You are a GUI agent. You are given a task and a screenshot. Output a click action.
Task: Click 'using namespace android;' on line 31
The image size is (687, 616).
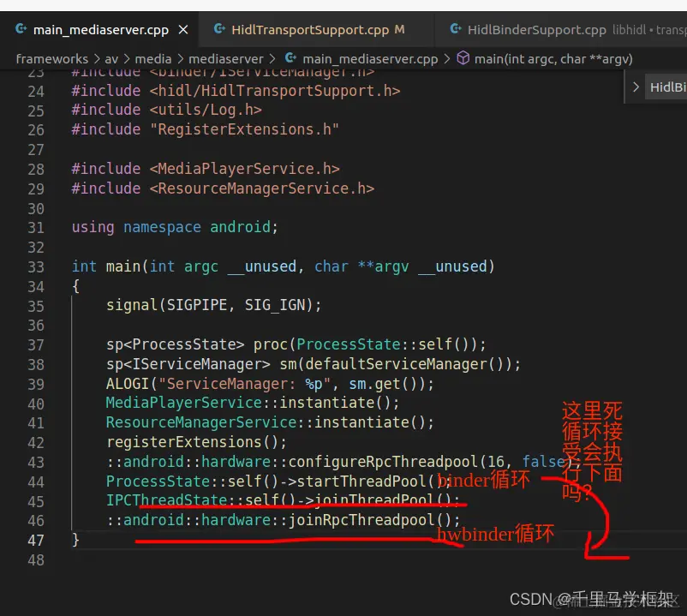pos(175,227)
